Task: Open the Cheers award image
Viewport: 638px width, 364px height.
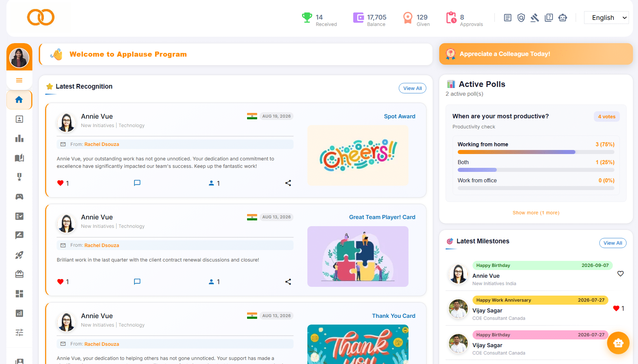Action: click(x=358, y=155)
